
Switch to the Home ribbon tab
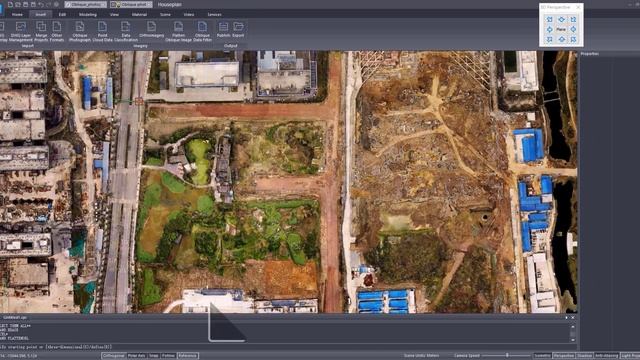(x=17, y=14)
